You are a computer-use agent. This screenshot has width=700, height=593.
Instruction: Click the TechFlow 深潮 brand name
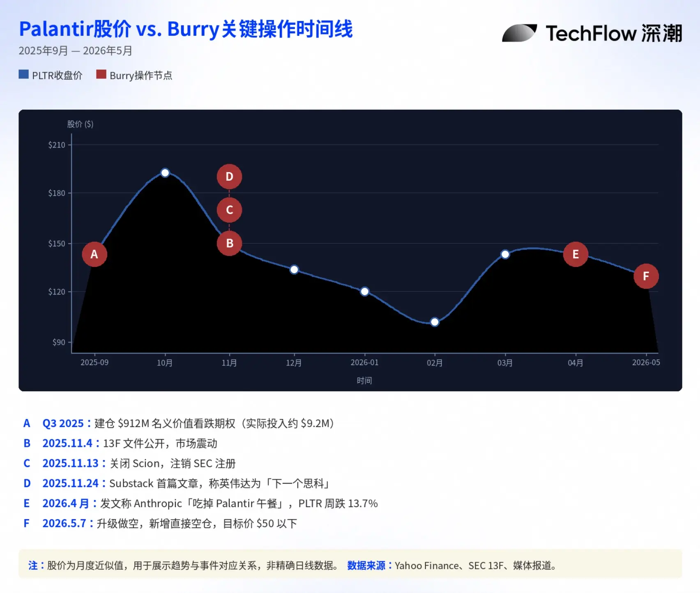tap(614, 33)
